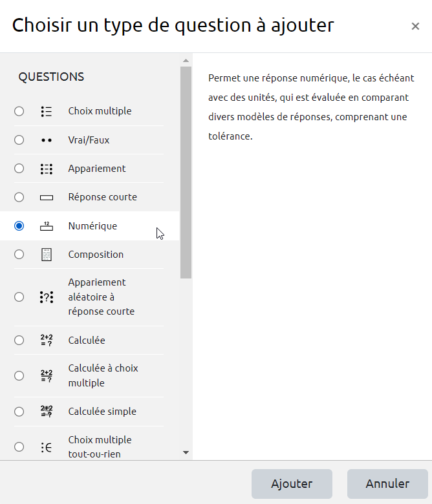Screen dimensions: 432x504
Task: Click the question list scrollbar thumb
Action: pos(186,172)
